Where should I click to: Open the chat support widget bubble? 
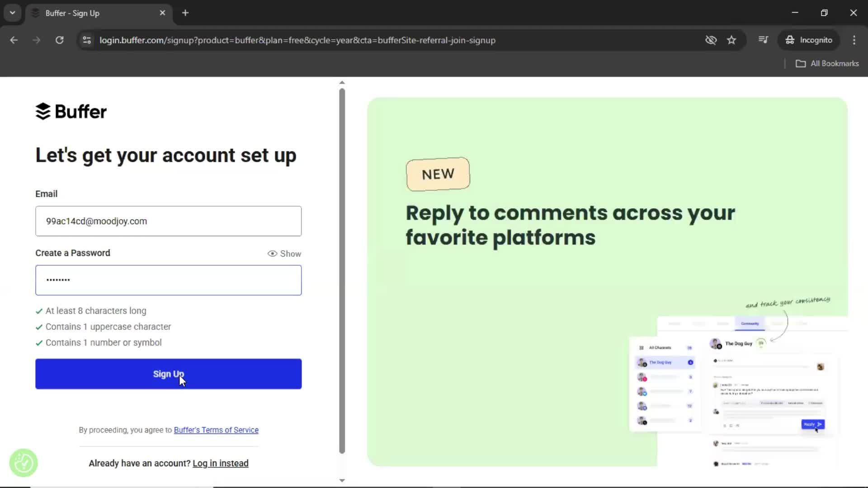pos(23,463)
